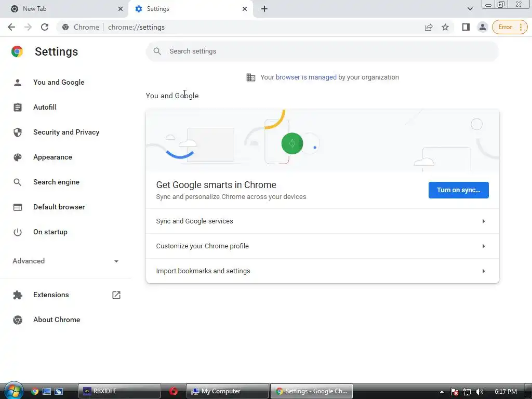Click the Chrome logo next to Settings
This screenshot has width=532, height=399.
tap(17, 51)
